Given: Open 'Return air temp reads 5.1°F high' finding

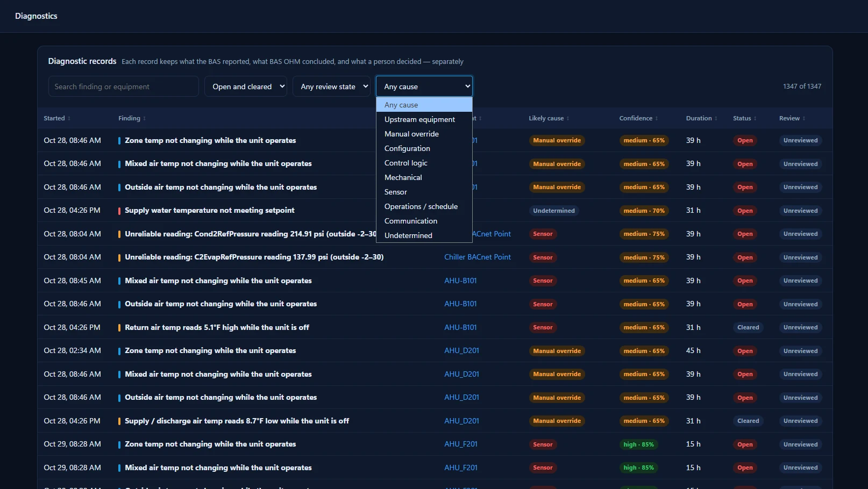Looking at the screenshot, I should pos(217,327).
